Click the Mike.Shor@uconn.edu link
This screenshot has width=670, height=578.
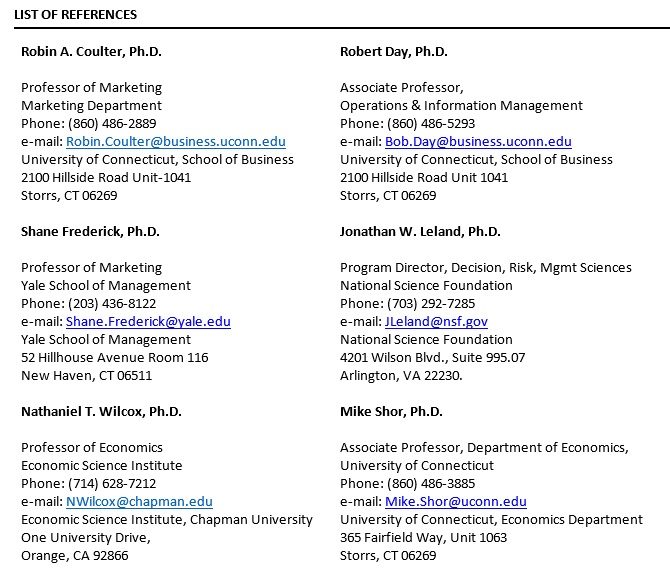pos(456,501)
